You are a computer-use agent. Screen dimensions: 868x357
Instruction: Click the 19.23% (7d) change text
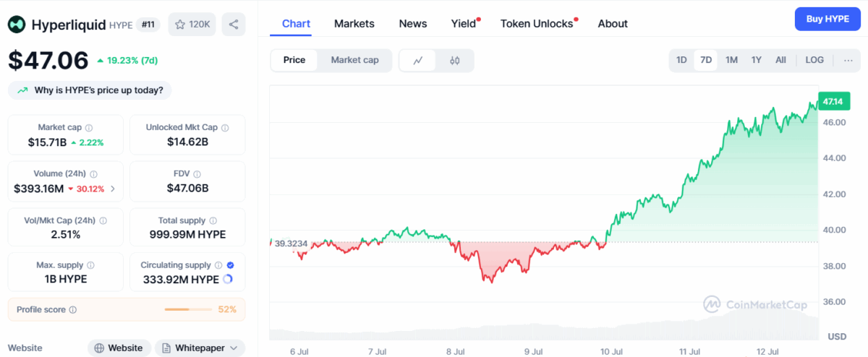132,61
